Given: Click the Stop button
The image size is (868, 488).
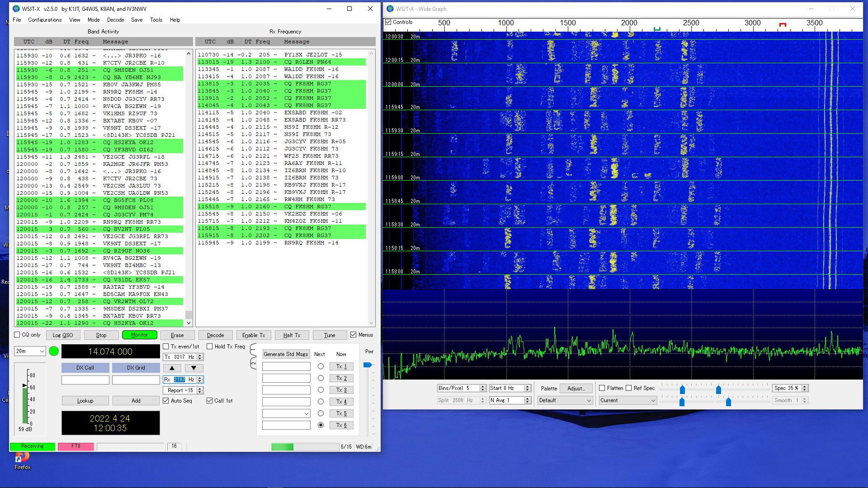Looking at the screenshot, I should pos(101,335).
